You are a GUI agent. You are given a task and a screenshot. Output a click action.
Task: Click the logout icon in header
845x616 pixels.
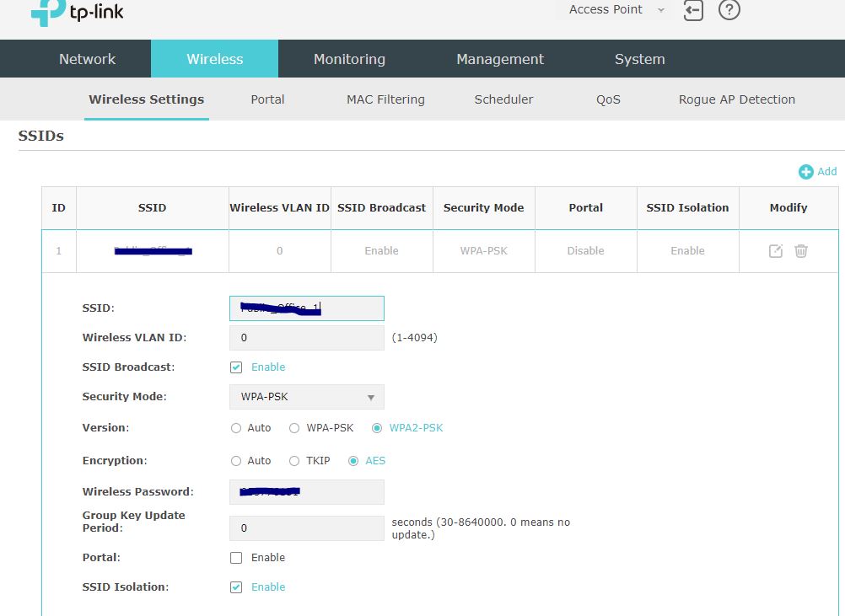[x=693, y=10]
